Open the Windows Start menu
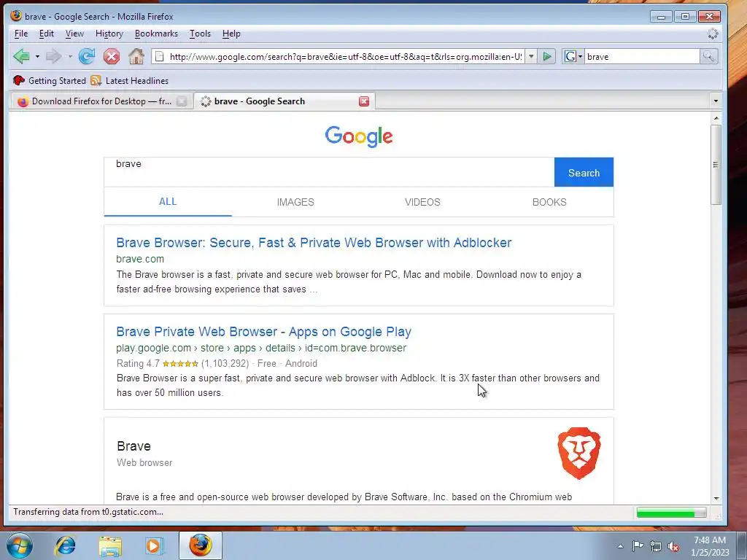Image resolution: width=747 pixels, height=560 pixels. pos(19,545)
